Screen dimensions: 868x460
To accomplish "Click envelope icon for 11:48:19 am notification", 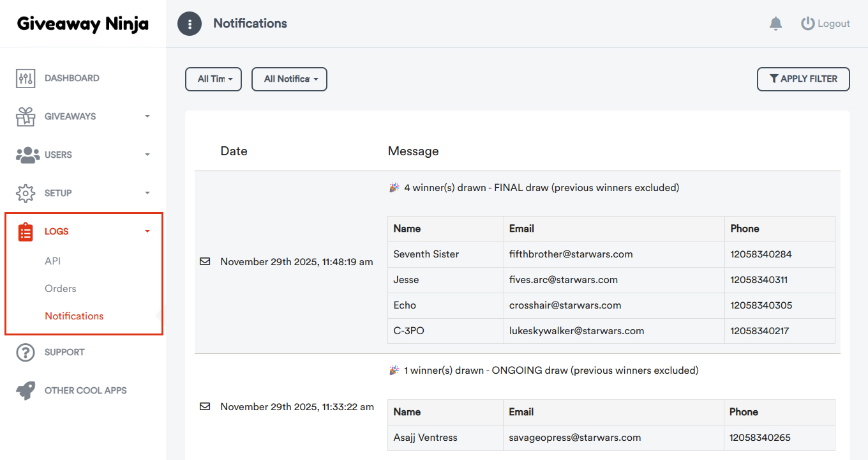I will point(205,261).
